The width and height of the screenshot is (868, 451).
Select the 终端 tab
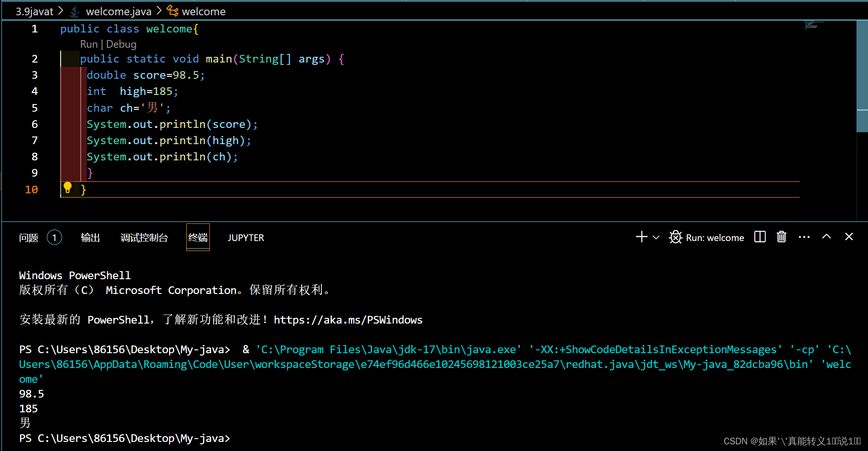(198, 237)
